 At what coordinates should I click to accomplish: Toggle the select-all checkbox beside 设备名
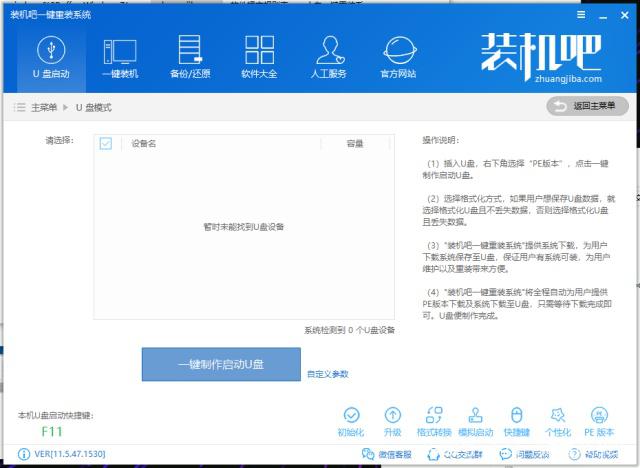(x=106, y=144)
